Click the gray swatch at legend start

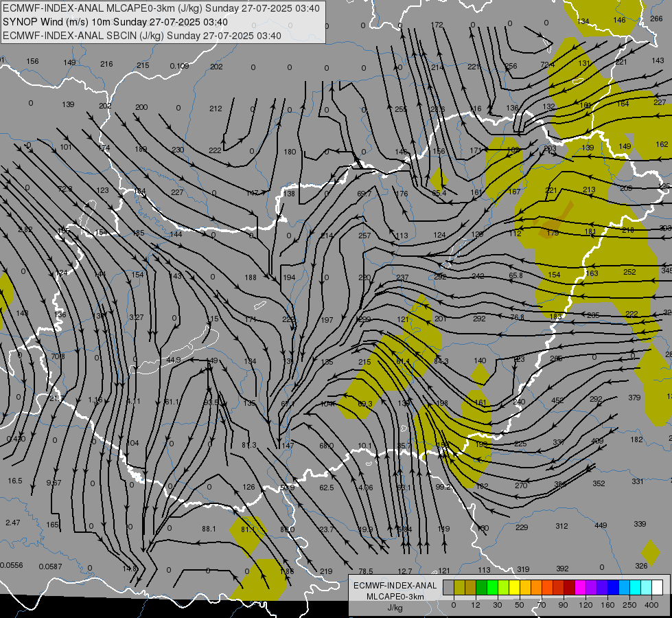click(448, 587)
